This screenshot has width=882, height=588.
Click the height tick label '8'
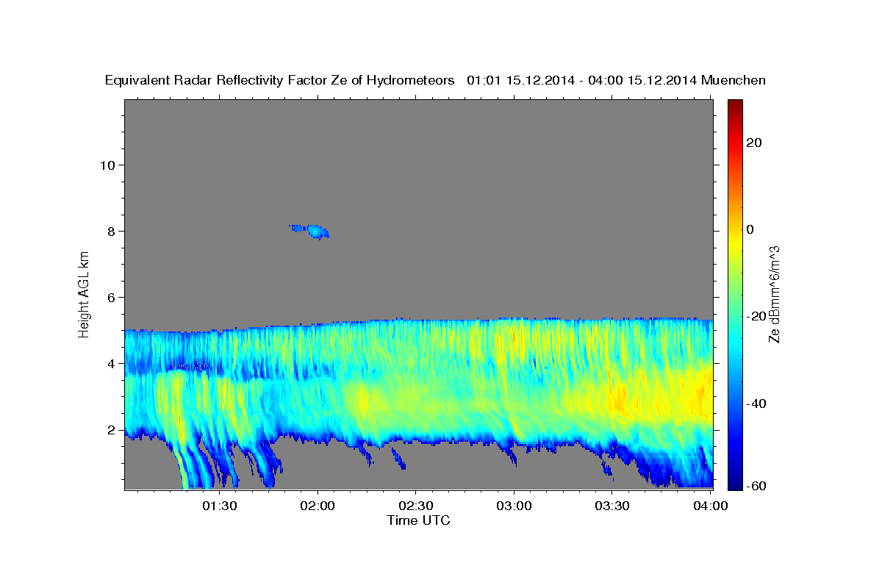[111, 231]
